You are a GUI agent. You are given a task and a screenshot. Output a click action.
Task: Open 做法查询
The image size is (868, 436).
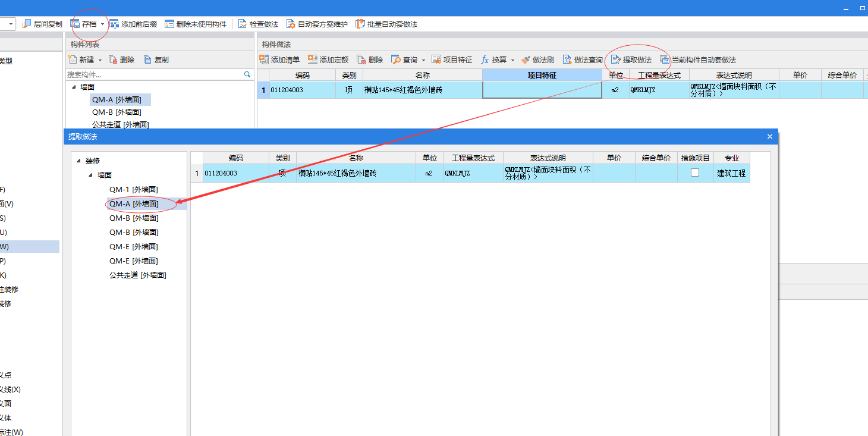click(x=583, y=60)
